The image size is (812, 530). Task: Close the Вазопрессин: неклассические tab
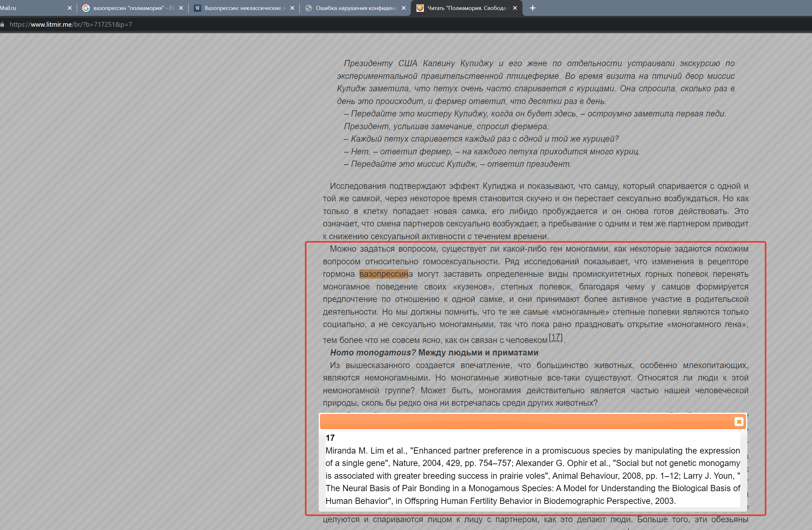tap(293, 8)
